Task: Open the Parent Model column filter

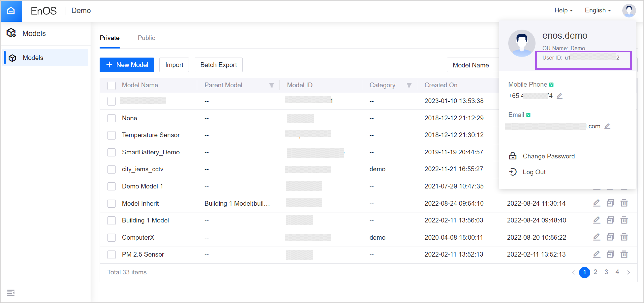Action: click(271, 85)
